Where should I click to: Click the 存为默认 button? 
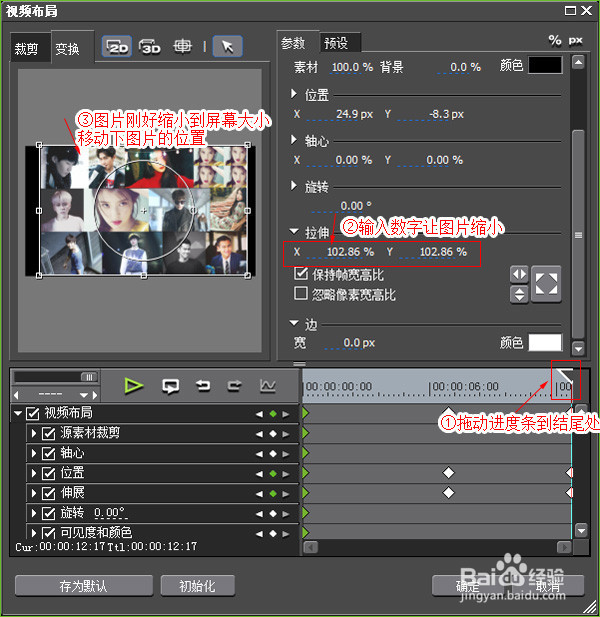pos(83,586)
